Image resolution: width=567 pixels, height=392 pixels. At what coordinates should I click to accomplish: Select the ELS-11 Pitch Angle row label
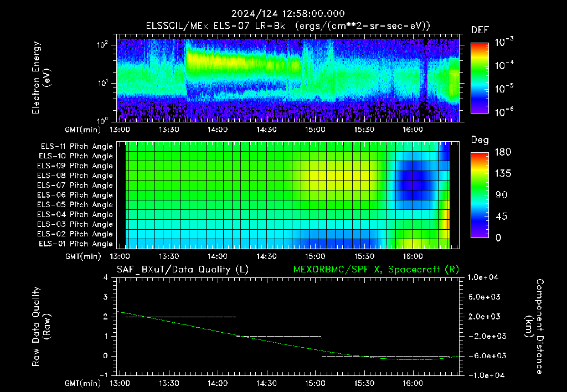point(76,147)
